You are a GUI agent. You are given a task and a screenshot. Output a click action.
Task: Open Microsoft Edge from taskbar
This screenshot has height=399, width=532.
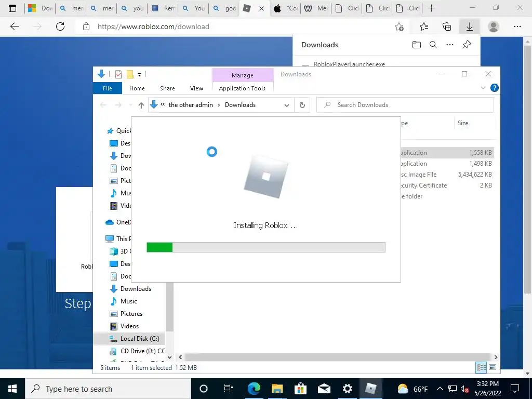click(x=254, y=389)
